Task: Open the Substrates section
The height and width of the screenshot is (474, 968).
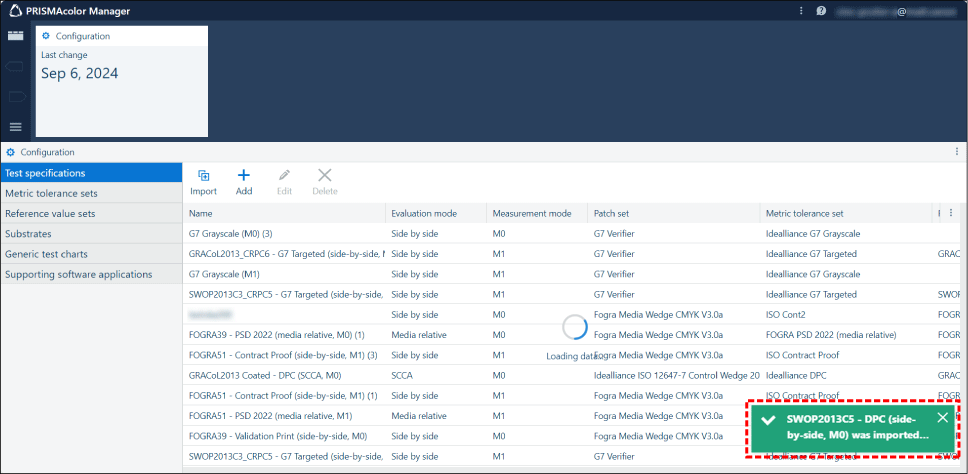Action: (x=28, y=233)
